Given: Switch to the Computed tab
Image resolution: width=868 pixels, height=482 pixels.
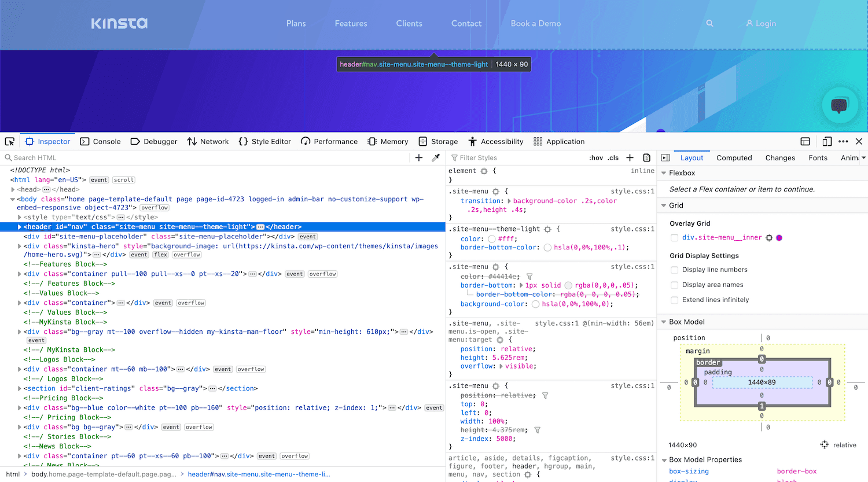Looking at the screenshot, I should click(734, 157).
